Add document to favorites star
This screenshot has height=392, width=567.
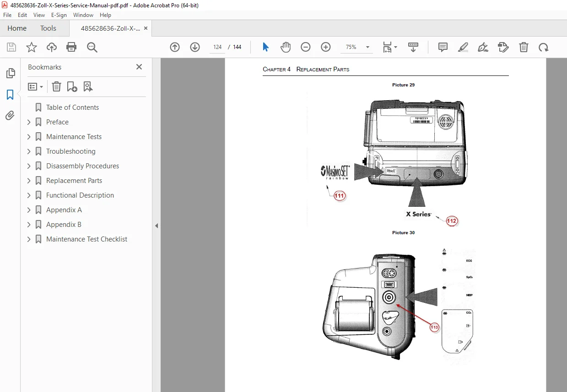click(x=32, y=47)
